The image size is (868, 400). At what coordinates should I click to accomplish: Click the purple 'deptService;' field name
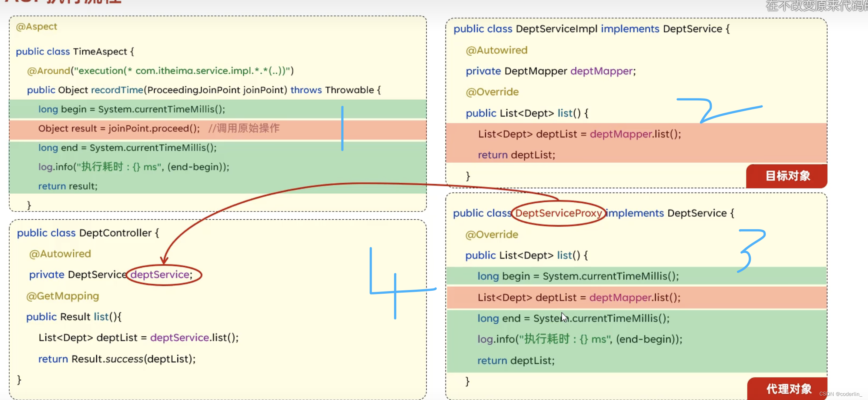click(x=161, y=274)
